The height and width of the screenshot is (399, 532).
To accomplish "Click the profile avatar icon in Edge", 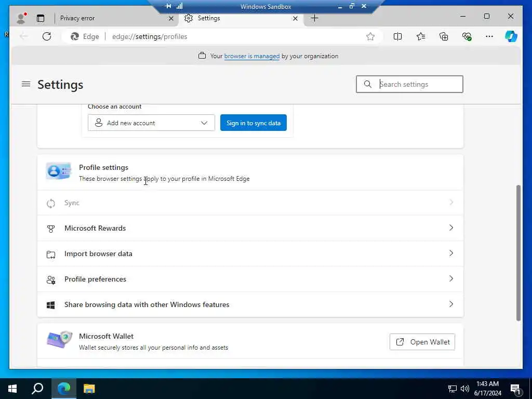I will pos(21,18).
